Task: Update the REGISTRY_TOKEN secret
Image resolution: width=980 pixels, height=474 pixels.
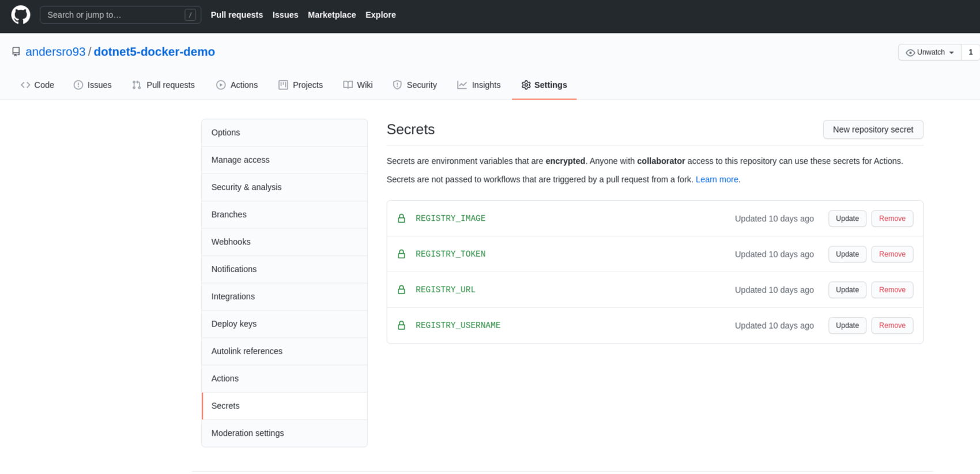Action: tap(847, 254)
